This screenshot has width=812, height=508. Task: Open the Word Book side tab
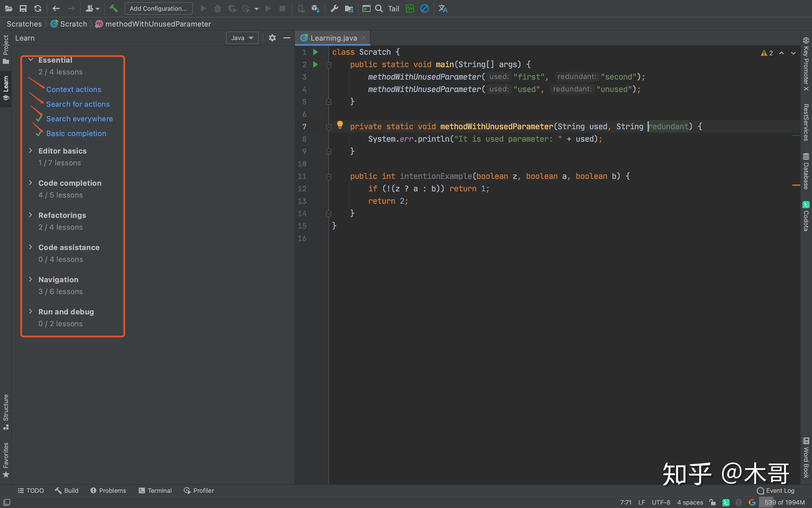(806, 457)
